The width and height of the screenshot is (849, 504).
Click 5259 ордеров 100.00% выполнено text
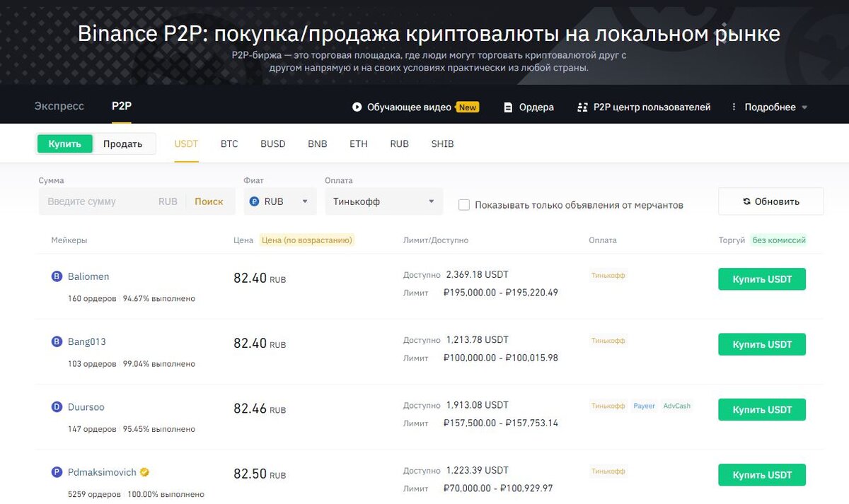coord(136,494)
